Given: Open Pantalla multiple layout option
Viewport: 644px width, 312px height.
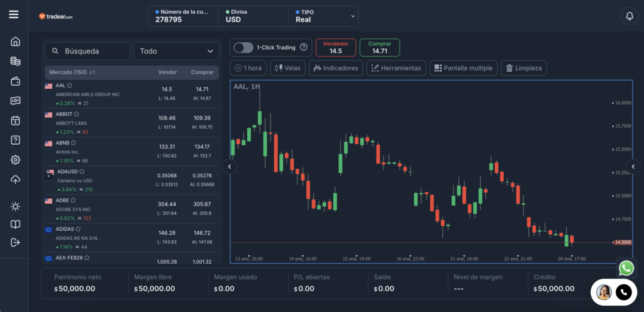Looking at the screenshot, I should point(464,68).
